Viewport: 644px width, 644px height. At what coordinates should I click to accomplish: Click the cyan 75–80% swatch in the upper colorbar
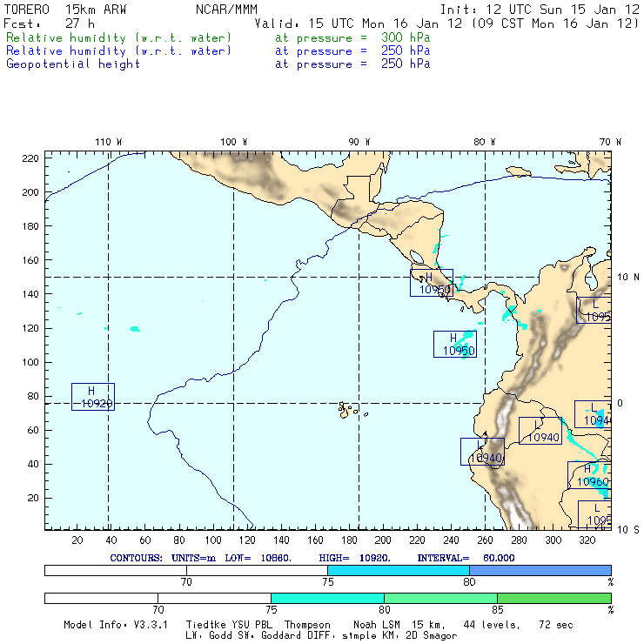pos(399,570)
